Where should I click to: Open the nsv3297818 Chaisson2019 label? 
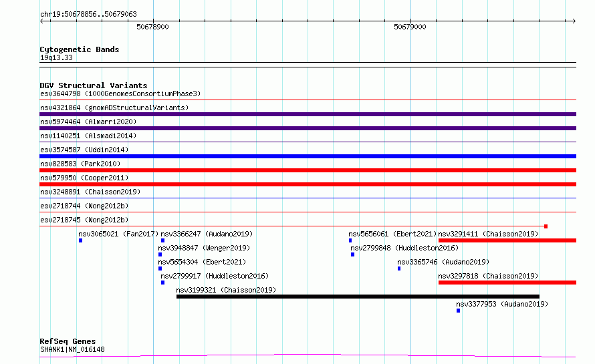coord(489,276)
